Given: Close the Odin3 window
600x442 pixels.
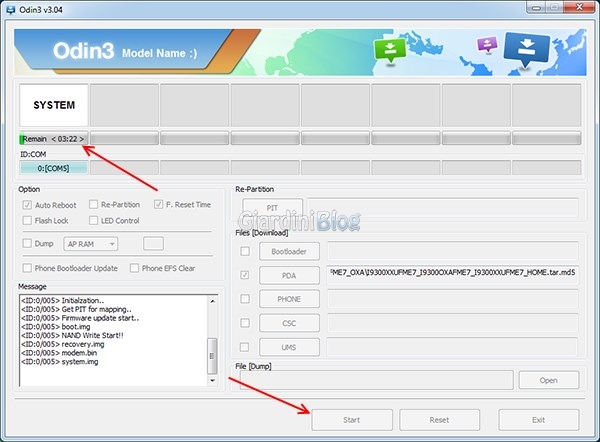Looking at the screenshot, I should (579, 7).
